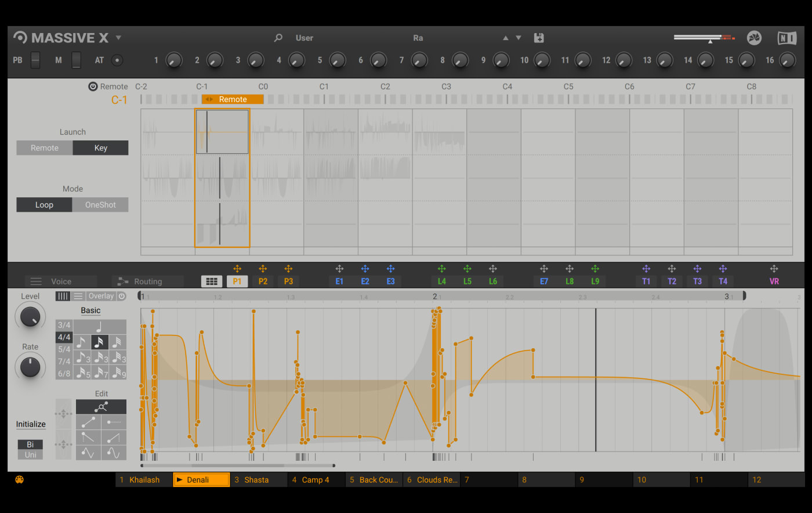Image resolution: width=812 pixels, height=513 pixels.
Task: Select the straight line edit tool
Action: click(x=88, y=422)
